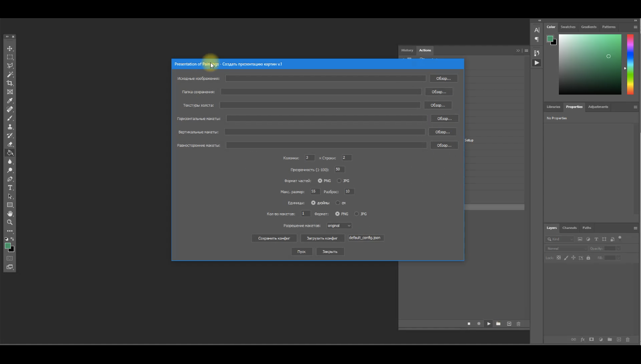Choose см as the unit
The image size is (641, 364).
point(338,203)
